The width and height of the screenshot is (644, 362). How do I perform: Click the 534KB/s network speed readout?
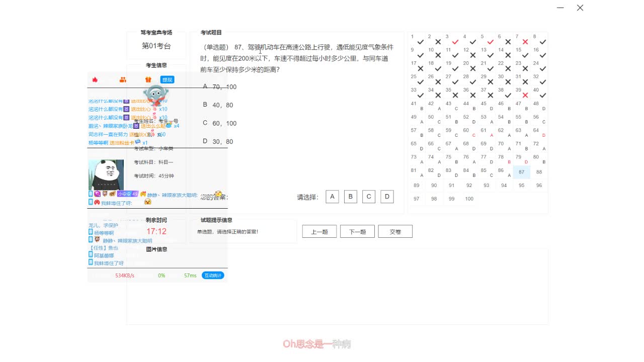tap(125, 276)
